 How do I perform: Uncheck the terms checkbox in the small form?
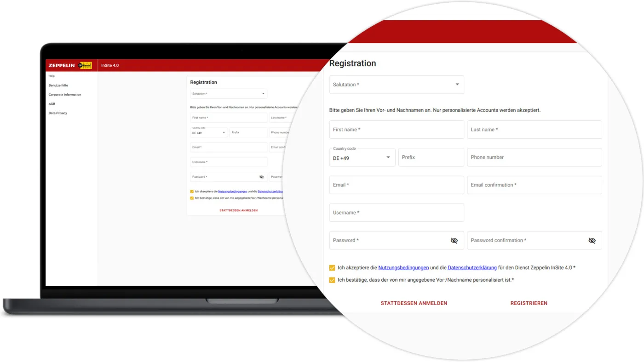point(192,191)
